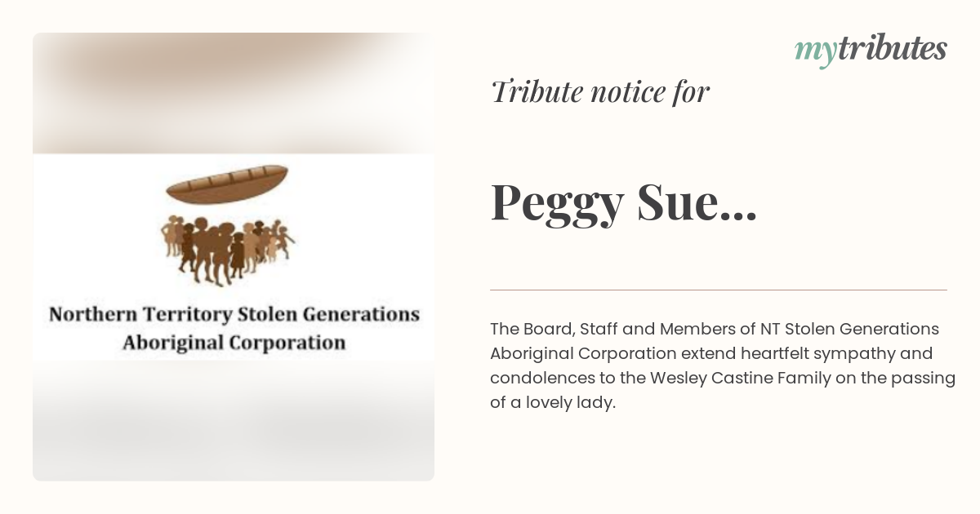Select the blurred beige top of the thumbnail

(234, 92)
